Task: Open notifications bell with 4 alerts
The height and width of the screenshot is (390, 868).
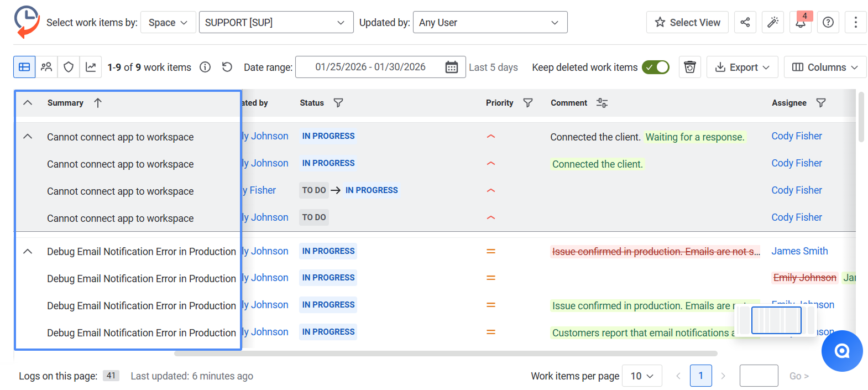Action: point(800,23)
